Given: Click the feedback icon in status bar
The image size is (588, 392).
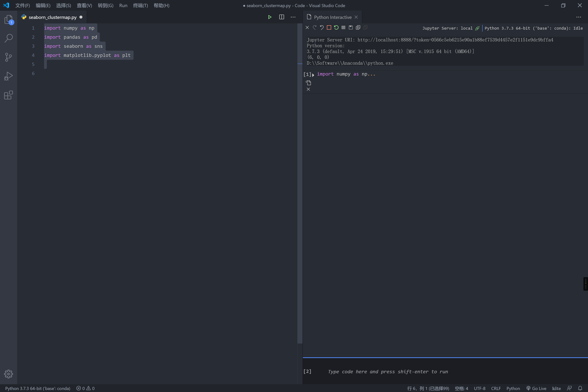Looking at the screenshot, I should (x=569, y=388).
